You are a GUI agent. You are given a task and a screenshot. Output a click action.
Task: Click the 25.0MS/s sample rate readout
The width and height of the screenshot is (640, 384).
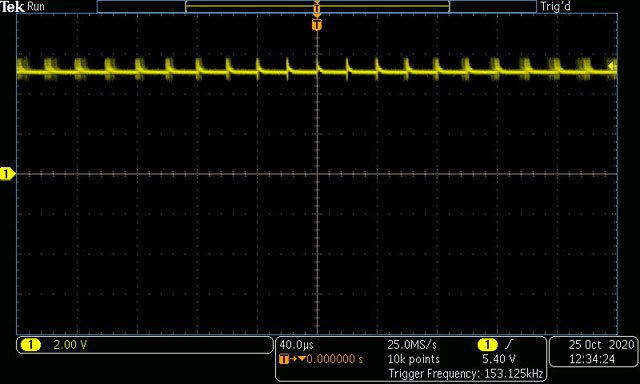point(412,345)
